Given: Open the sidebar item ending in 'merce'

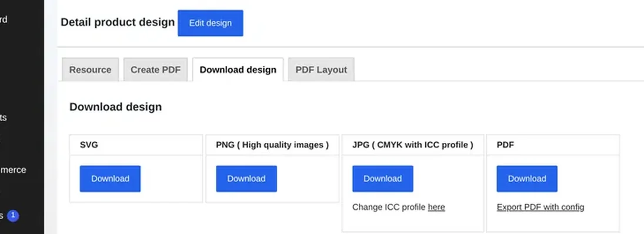Looking at the screenshot, I should tap(13, 170).
